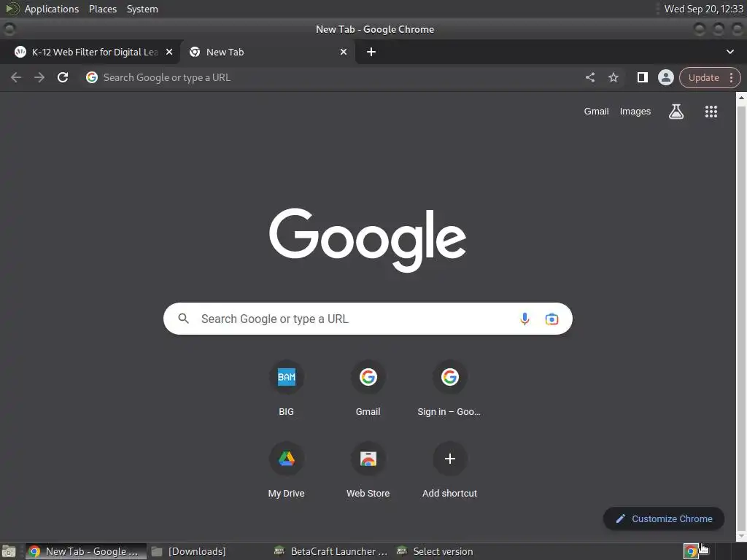The image size is (747, 560).
Task: Open Chrome menu three-dots icon
Action: coord(731,77)
